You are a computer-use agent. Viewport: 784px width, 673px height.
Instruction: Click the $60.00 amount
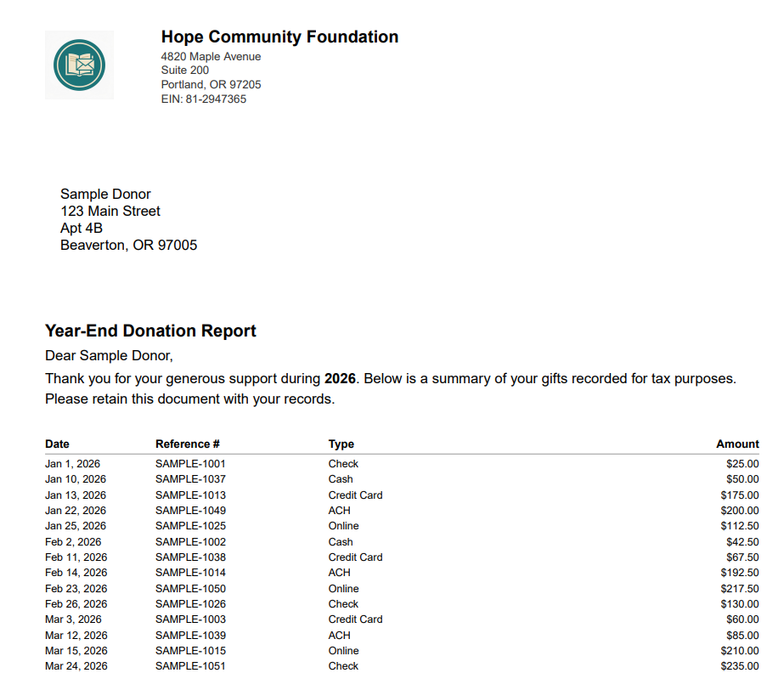tap(742, 619)
